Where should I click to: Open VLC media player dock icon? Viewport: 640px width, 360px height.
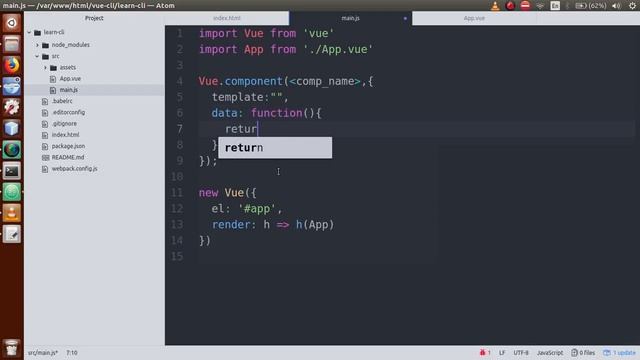(x=11, y=213)
